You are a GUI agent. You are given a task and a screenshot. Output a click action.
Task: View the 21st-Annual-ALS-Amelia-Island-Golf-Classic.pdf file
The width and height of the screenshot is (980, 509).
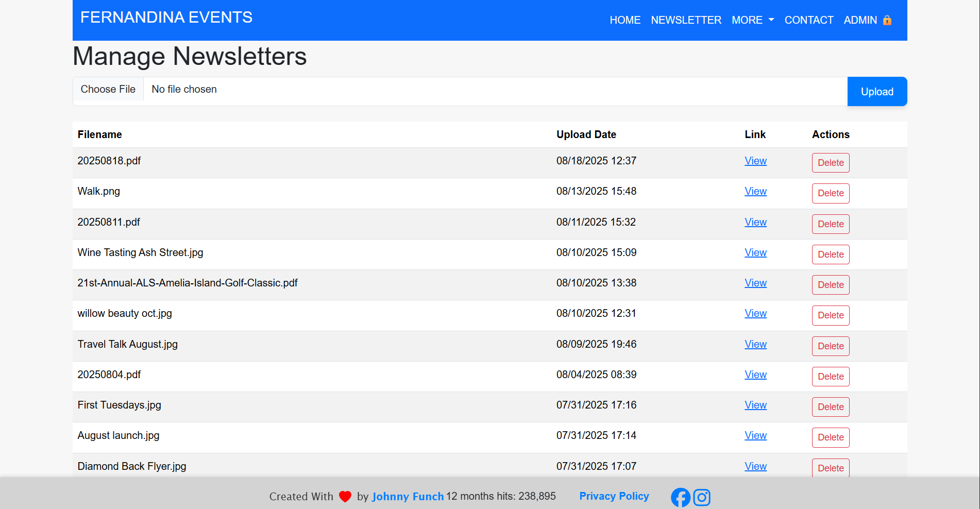755,283
